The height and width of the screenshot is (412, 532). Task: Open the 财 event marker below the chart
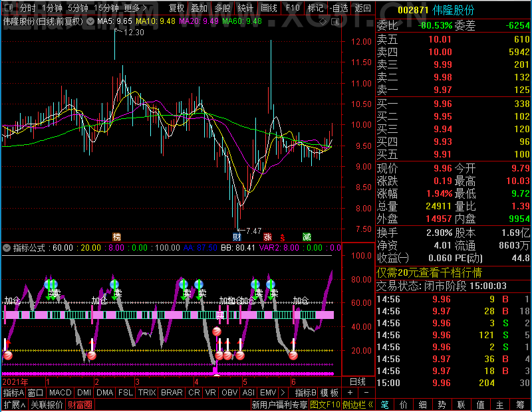click(x=237, y=237)
